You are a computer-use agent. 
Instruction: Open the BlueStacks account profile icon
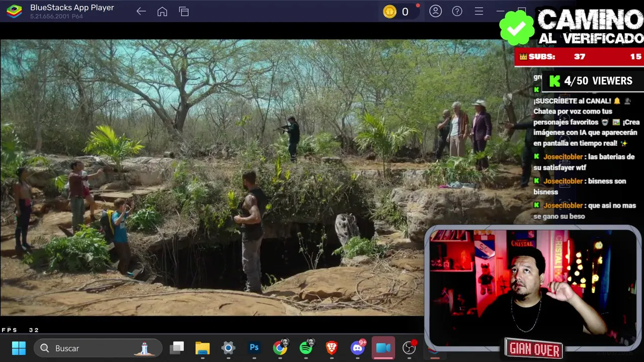click(436, 11)
